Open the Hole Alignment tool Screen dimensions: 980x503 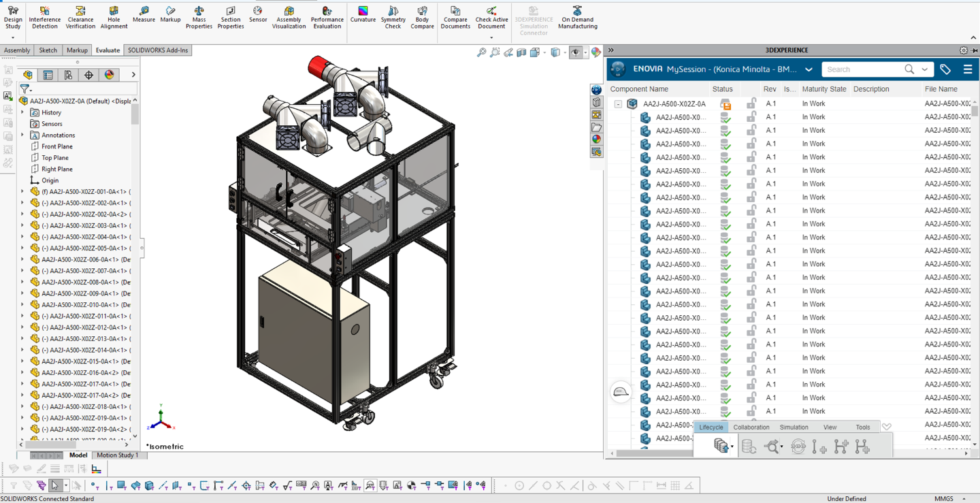(114, 17)
